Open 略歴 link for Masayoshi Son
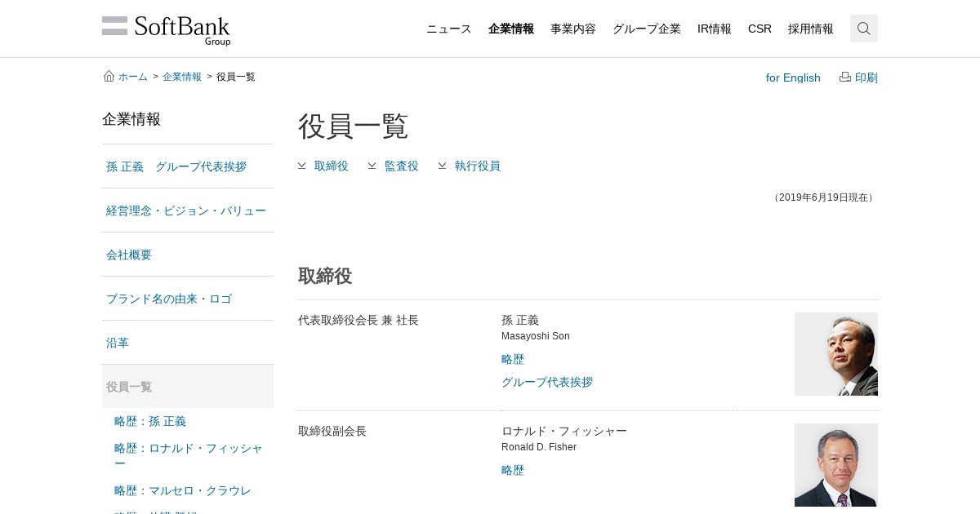This screenshot has width=980, height=514. [513, 359]
